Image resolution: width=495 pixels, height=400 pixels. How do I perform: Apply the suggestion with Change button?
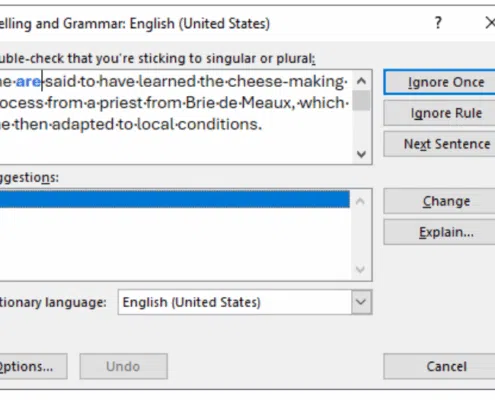pyautogui.click(x=440, y=201)
